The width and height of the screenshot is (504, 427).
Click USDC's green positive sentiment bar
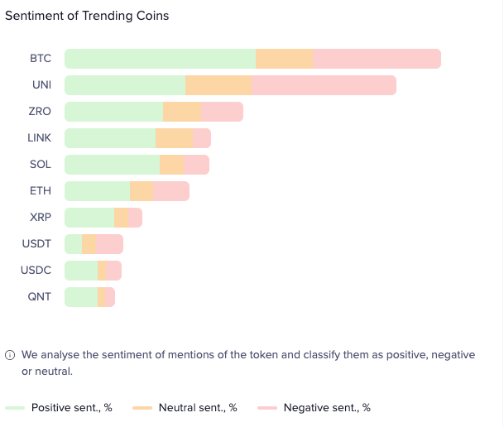(80, 271)
